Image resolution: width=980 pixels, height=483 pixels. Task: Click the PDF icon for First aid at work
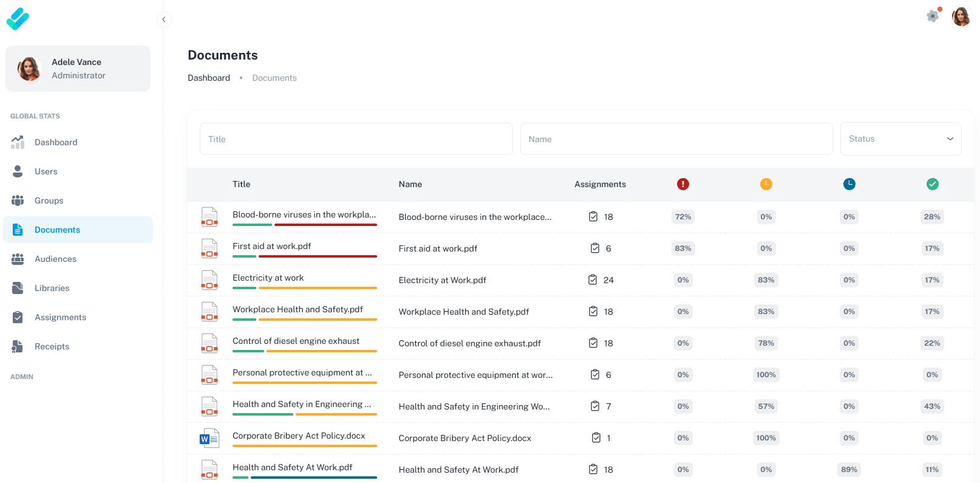[x=209, y=248]
